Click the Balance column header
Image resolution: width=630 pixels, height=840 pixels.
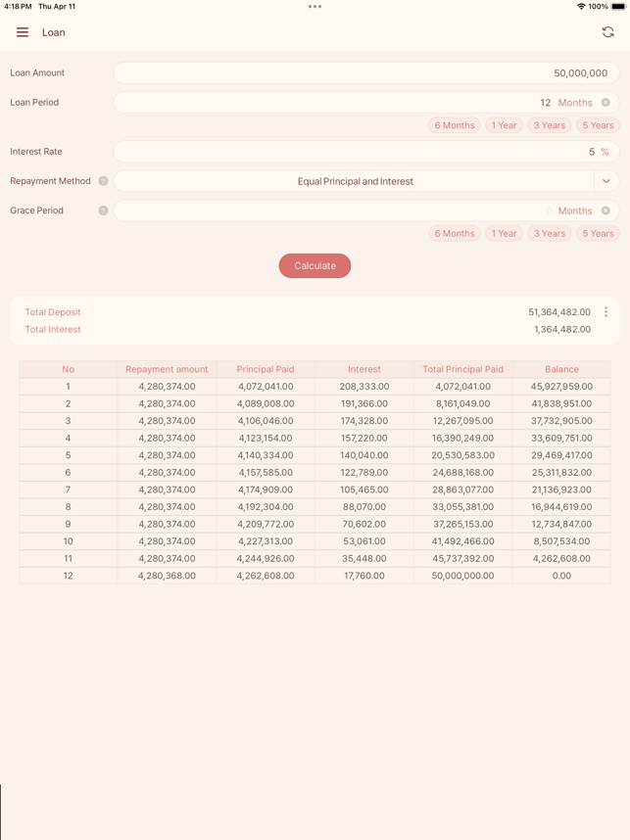point(561,369)
